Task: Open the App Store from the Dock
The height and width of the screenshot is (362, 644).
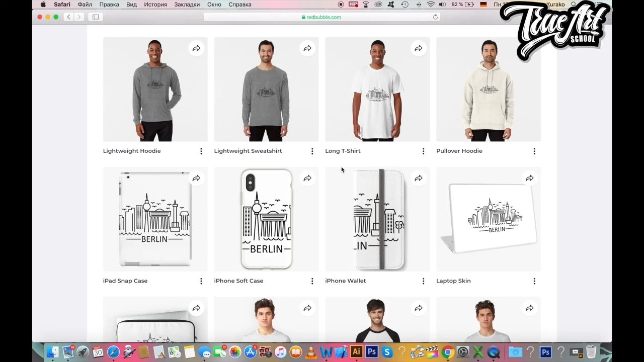Action: pyautogui.click(x=250, y=352)
